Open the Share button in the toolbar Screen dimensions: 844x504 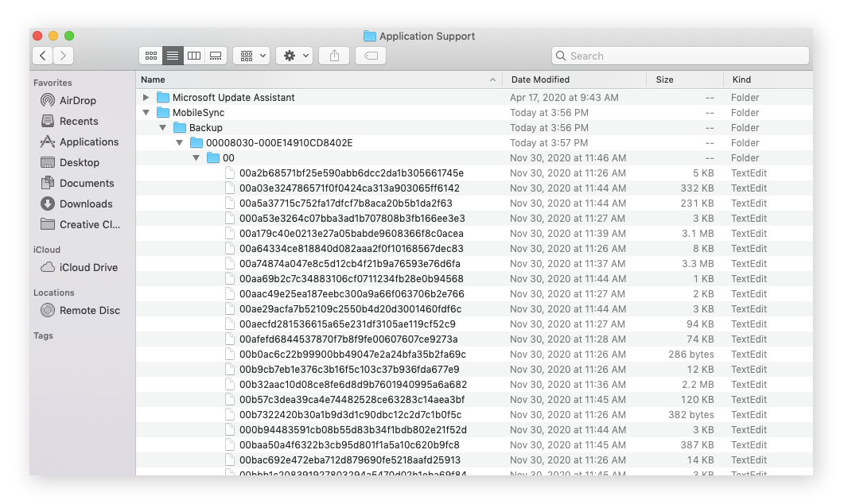[333, 56]
